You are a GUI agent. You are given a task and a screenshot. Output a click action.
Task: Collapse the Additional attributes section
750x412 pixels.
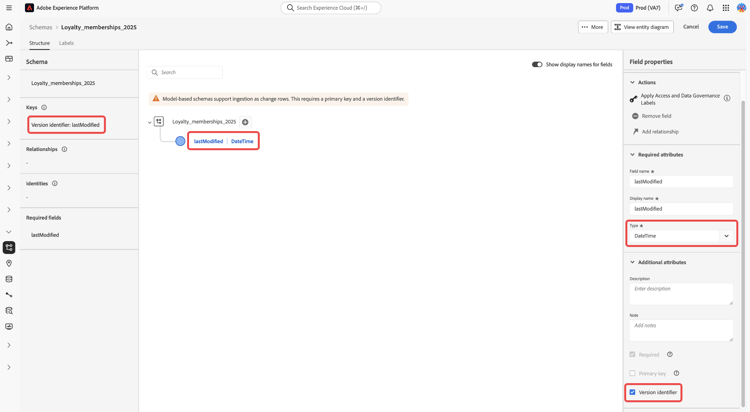[x=632, y=262]
